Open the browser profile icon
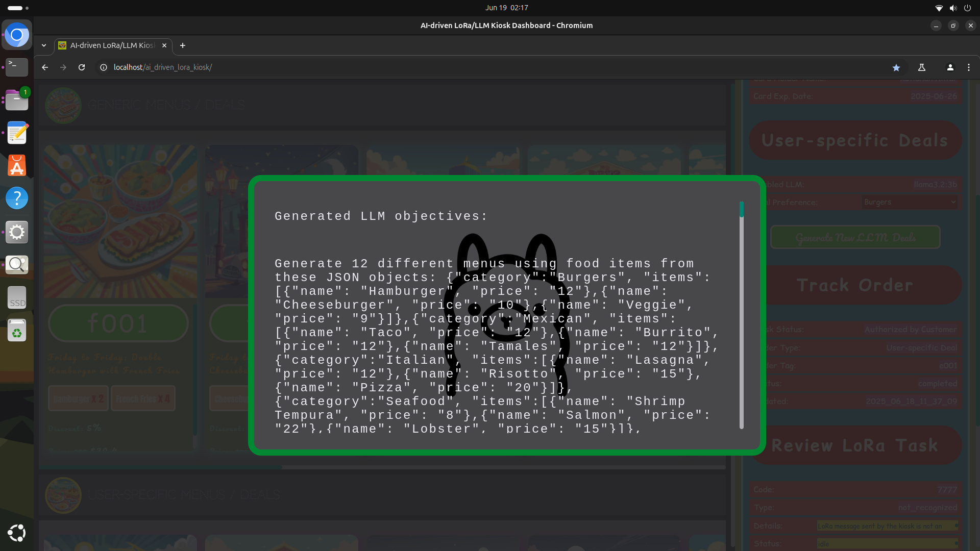This screenshot has width=980, height=551. coord(950,67)
